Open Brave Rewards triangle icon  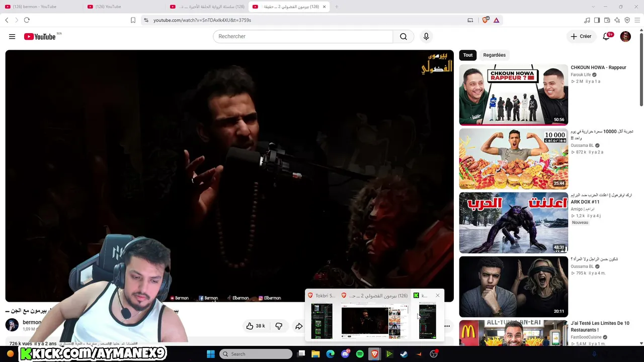tap(496, 20)
